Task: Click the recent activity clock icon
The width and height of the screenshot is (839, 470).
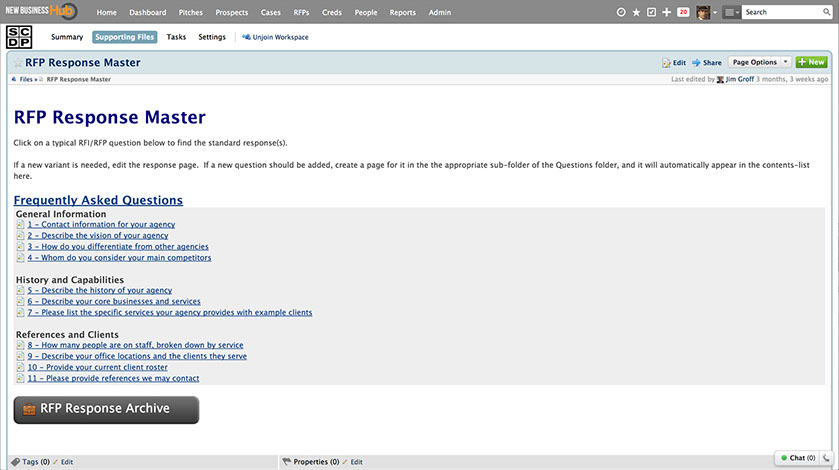Action: [x=621, y=12]
